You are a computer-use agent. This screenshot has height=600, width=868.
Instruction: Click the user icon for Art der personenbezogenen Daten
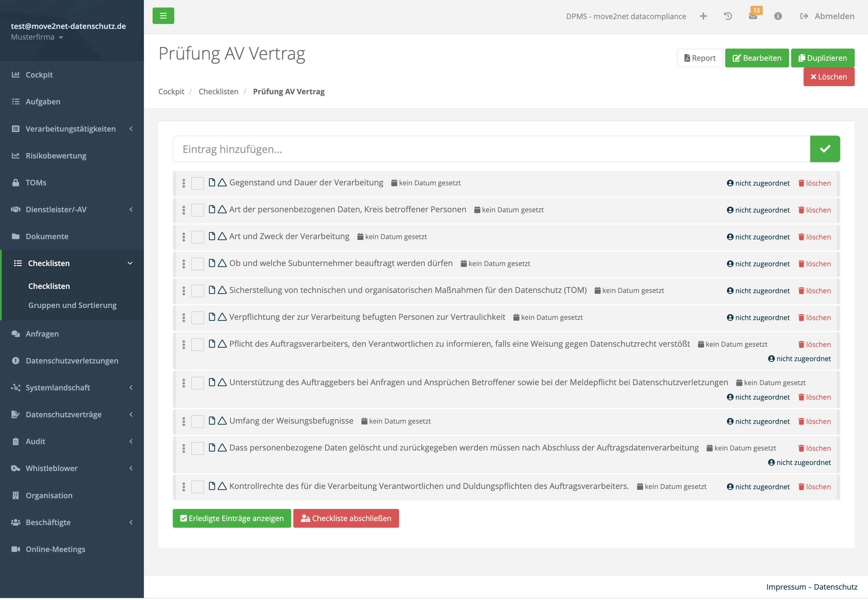point(730,210)
